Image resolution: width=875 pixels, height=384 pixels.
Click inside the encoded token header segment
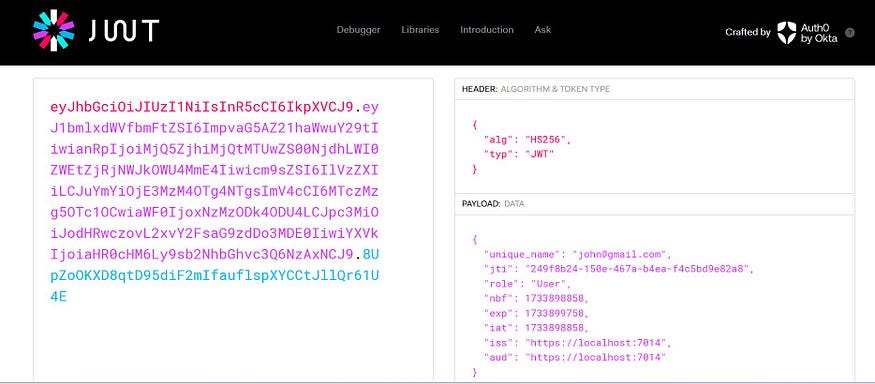[201, 107]
